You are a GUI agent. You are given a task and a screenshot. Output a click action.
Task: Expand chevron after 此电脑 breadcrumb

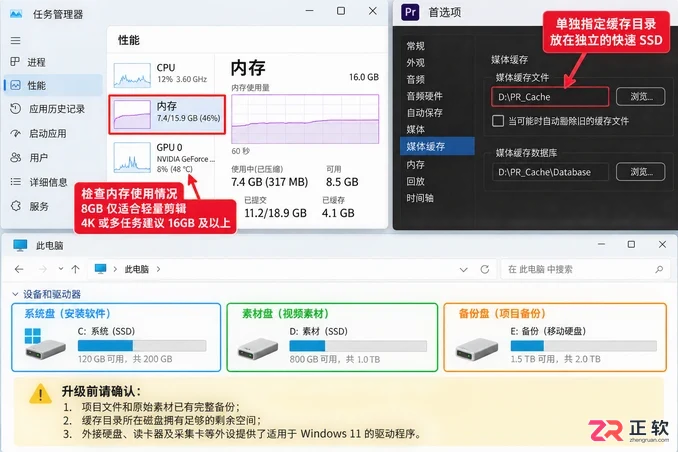pyautogui.click(x=159, y=269)
